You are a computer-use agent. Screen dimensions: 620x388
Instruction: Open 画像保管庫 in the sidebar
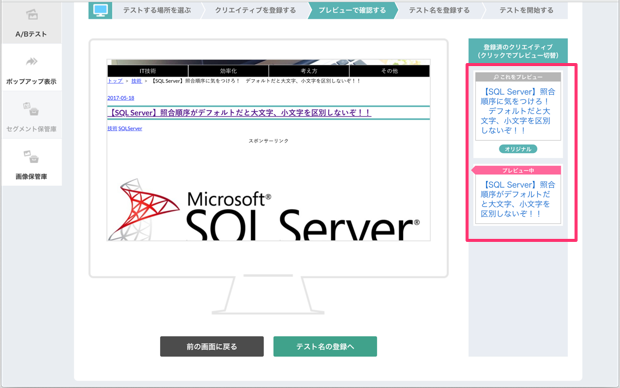click(x=31, y=163)
